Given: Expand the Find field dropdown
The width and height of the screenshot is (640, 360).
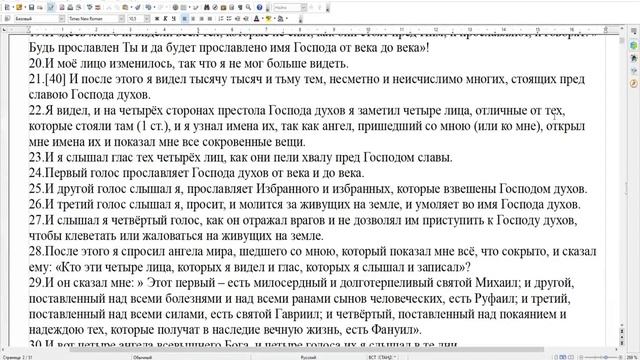Looking at the screenshot, I should click(304, 7).
